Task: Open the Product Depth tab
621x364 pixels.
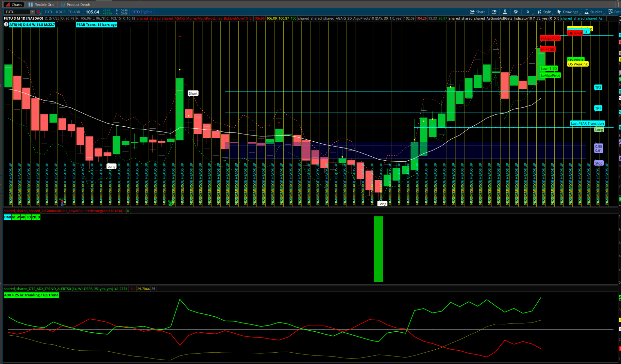Action: click(76, 5)
